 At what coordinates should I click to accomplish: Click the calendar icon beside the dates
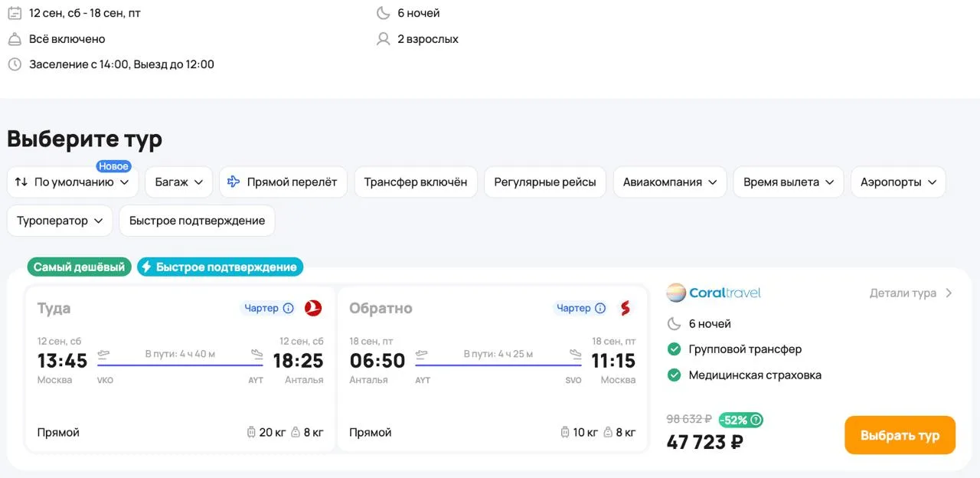(15, 13)
